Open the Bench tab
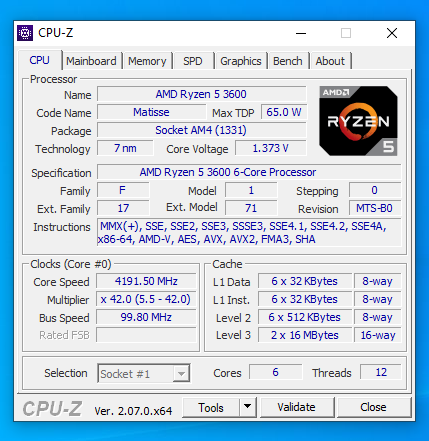Viewport: 429px width, 441px height. click(288, 61)
